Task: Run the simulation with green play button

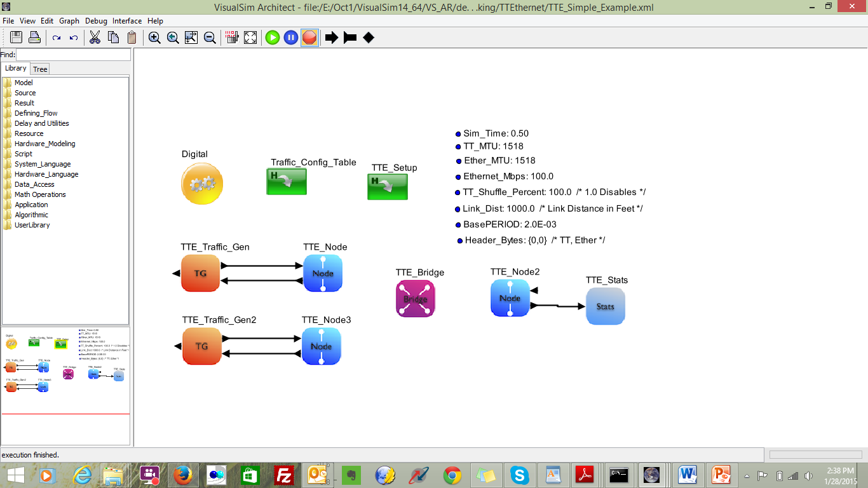Action: coord(273,37)
